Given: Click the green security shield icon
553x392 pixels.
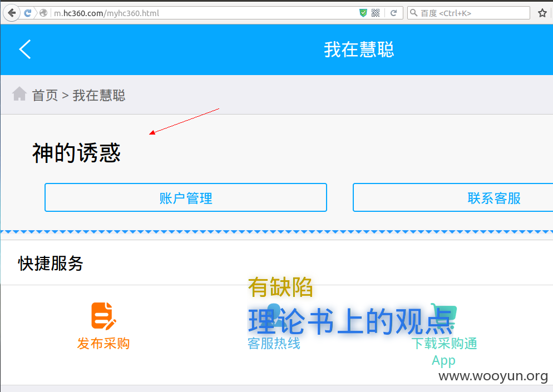Looking at the screenshot, I should 363,13.
